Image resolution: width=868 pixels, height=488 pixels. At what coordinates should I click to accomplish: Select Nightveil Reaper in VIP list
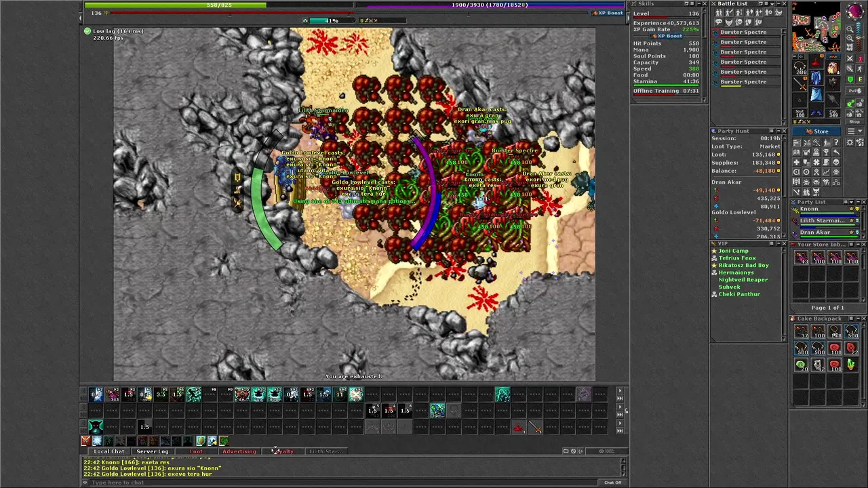point(743,279)
